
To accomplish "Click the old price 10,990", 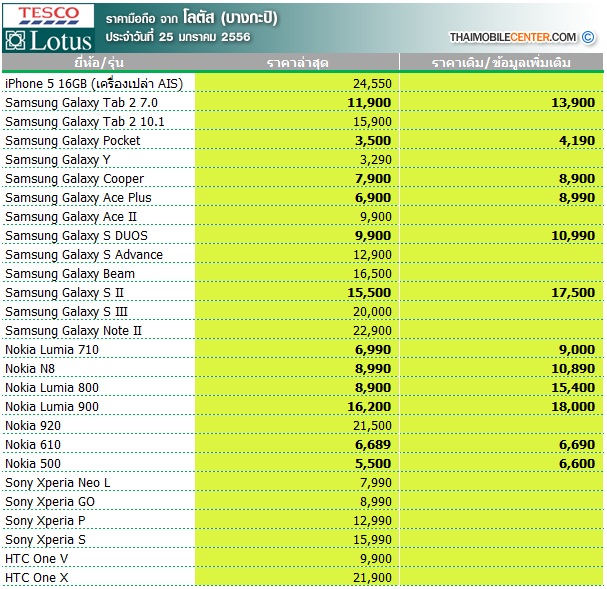I will tap(573, 235).
